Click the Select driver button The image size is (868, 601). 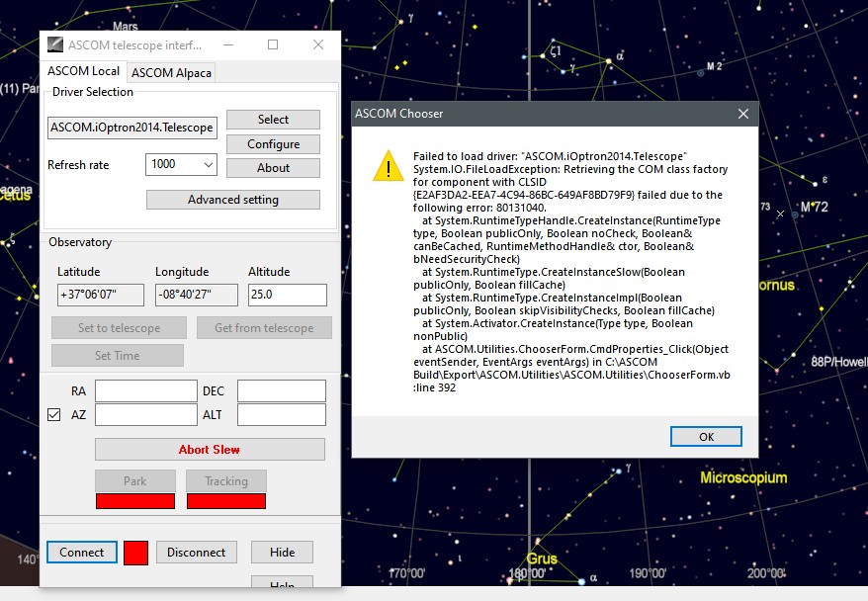(x=273, y=120)
